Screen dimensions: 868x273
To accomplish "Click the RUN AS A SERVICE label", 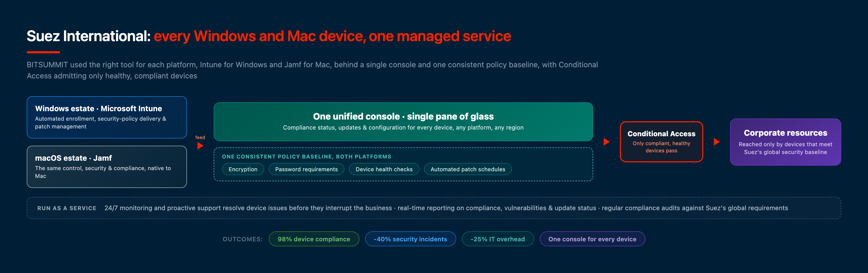I will coord(67,208).
